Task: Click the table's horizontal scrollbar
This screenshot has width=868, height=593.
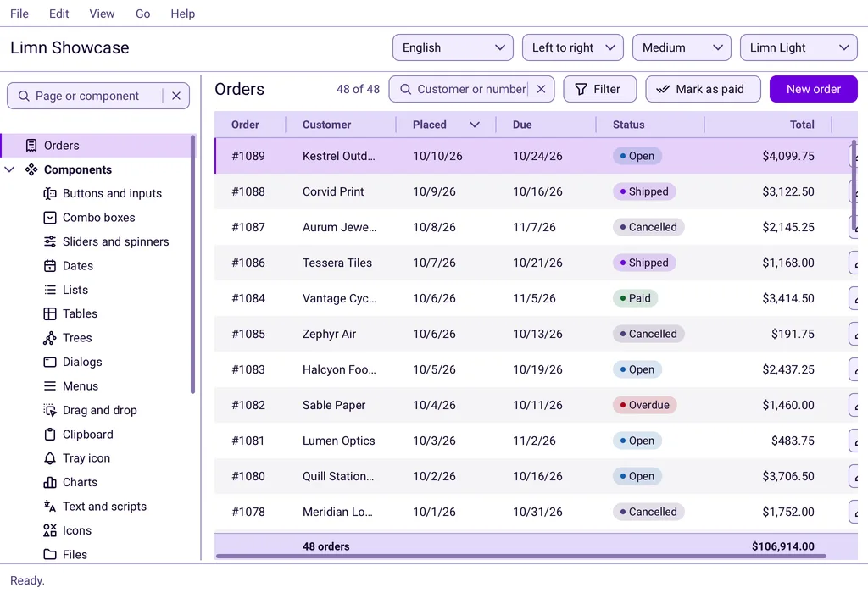Action: click(x=521, y=556)
